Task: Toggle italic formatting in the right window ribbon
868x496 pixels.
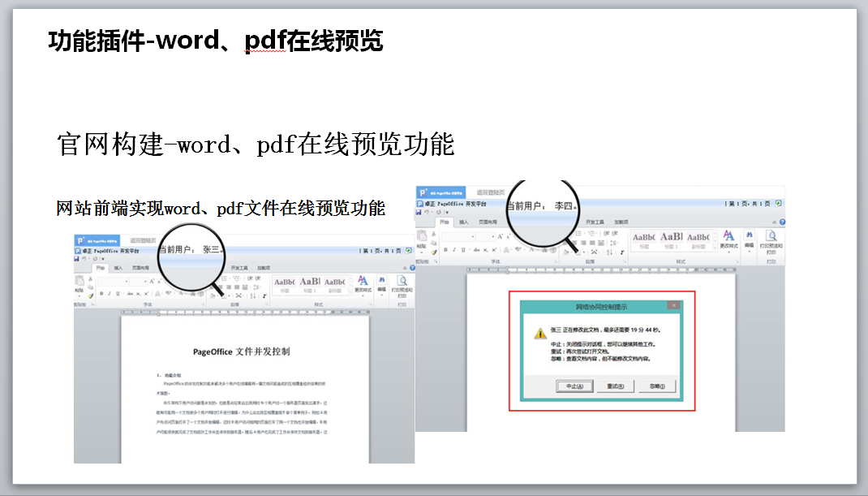Action: [453, 250]
